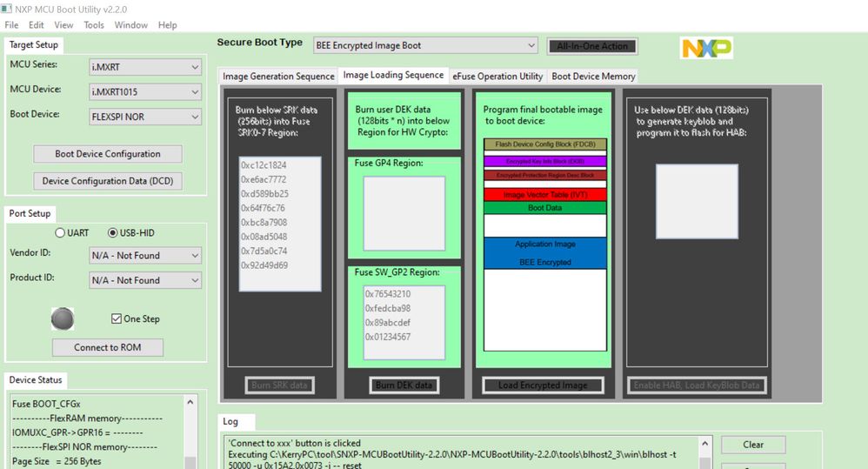Click inside the Fuse GP4 Region text box
This screenshot has height=469, width=868.
(x=404, y=213)
